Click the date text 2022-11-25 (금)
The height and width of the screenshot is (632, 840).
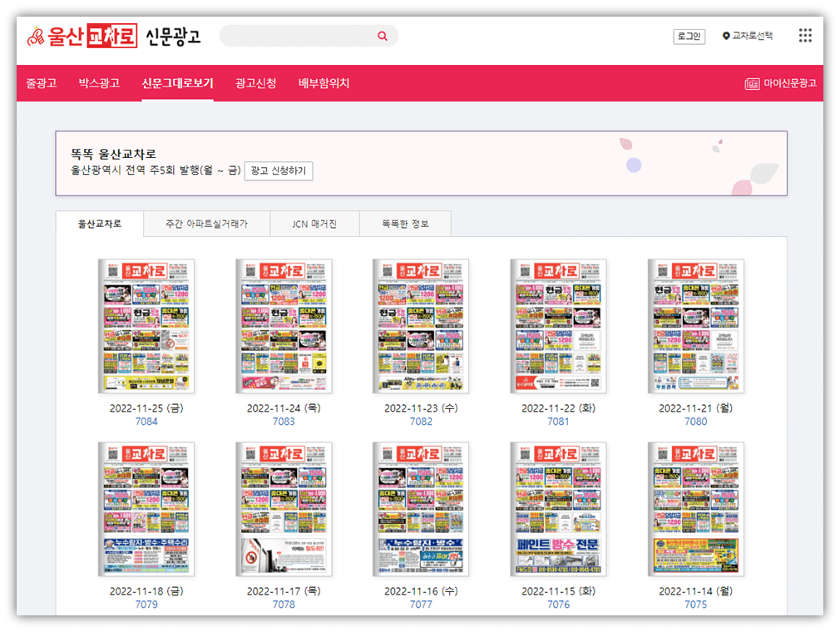coord(146,408)
